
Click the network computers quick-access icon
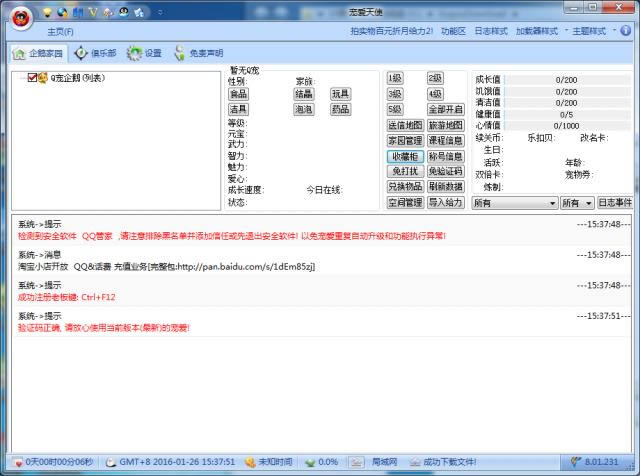click(139, 13)
